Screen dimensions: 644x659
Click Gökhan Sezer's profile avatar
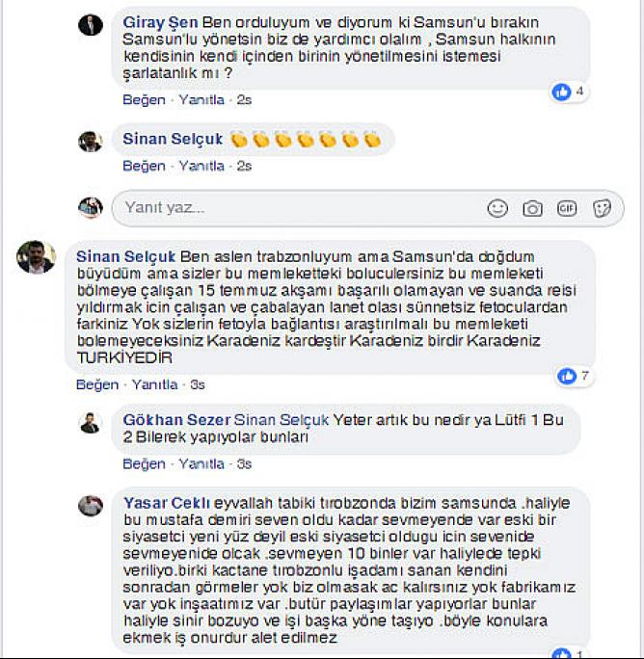pos(90,423)
